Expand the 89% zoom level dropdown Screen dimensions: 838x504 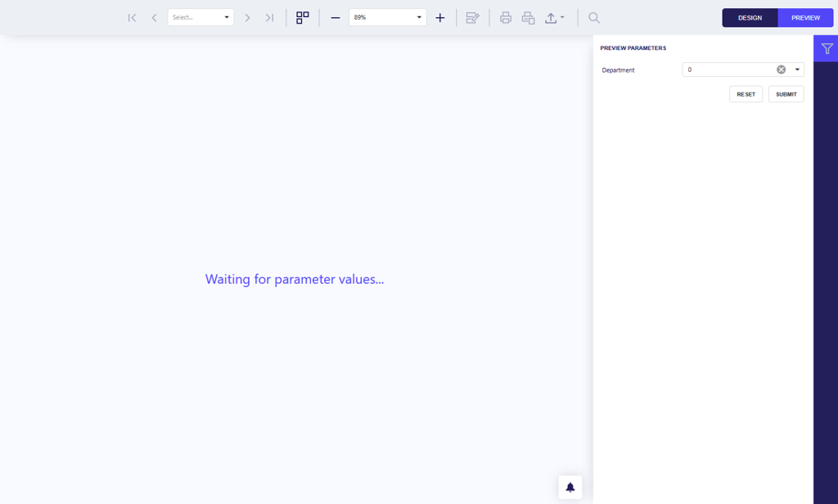click(388, 17)
